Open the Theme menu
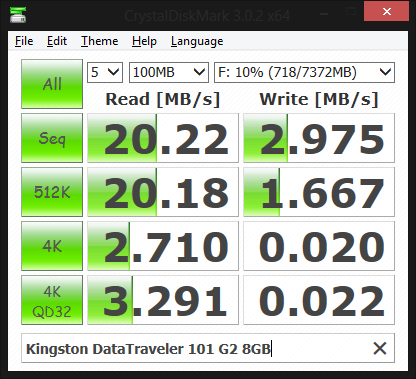This screenshot has height=379, width=416. [x=100, y=41]
